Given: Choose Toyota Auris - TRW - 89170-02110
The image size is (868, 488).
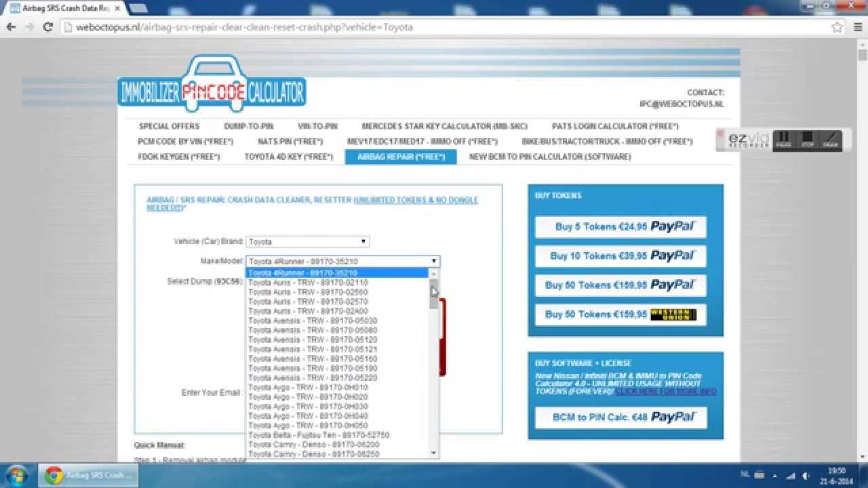Looking at the screenshot, I should (338, 283).
